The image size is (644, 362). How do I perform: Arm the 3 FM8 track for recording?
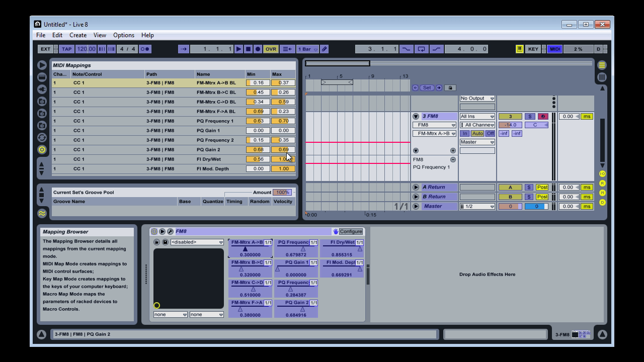click(542, 116)
